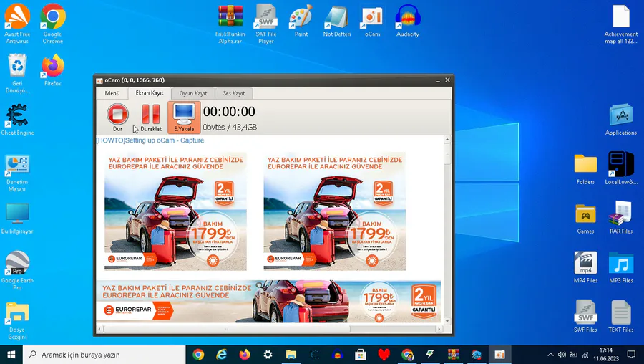Open WinRAR from the taskbar
The width and height of the screenshot is (644, 364).
(x=454, y=355)
